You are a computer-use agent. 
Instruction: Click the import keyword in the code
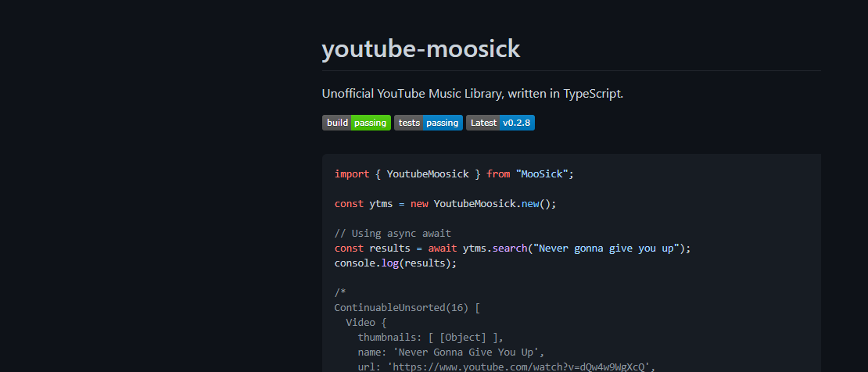(x=350, y=173)
